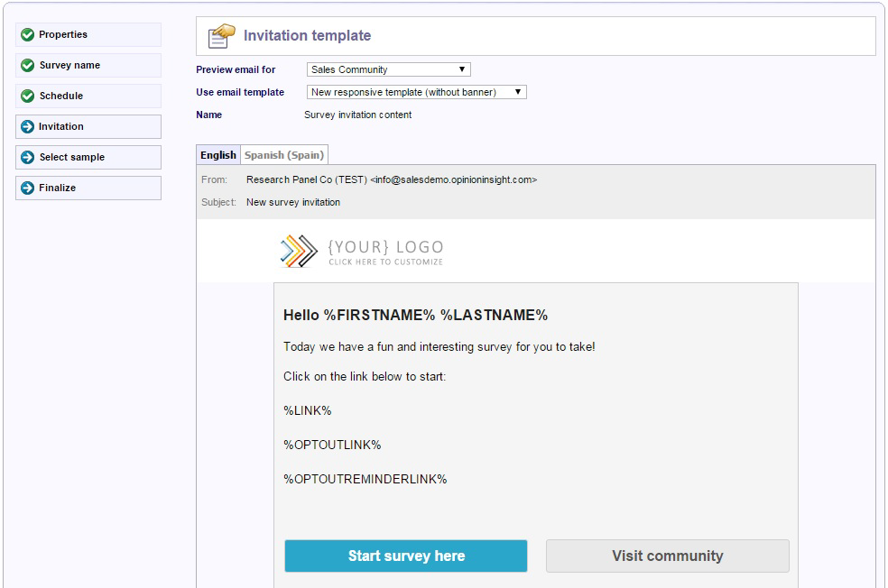This screenshot has width=888, height=588.
Task: Click the {YOUR} LOGO customize text
Action: click(x=385, y=253)
